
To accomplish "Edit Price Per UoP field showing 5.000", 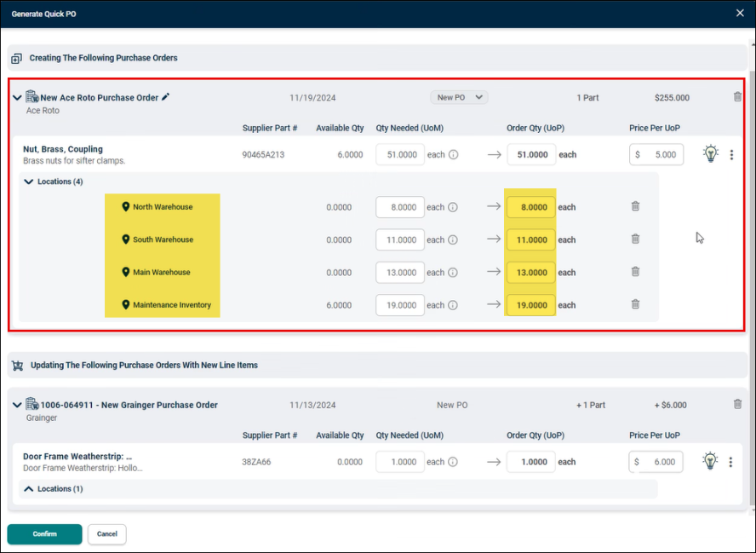I will 656,154.
